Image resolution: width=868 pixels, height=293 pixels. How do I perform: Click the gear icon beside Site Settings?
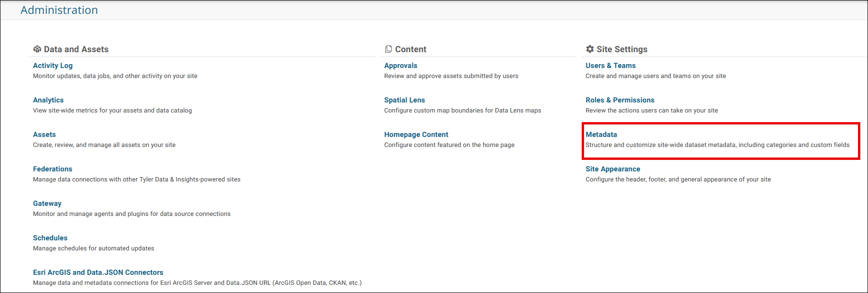[589, 48]
